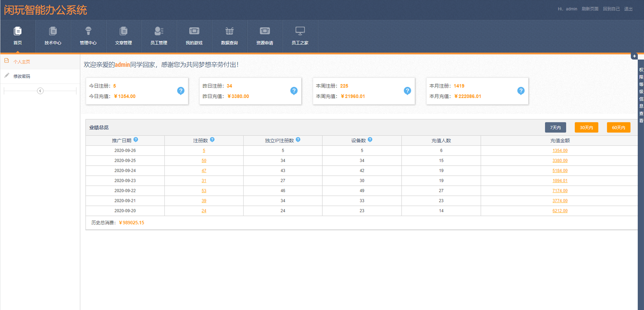Open 我的游戏 section
The image size is (644, 310).
(x=194, y=31)
